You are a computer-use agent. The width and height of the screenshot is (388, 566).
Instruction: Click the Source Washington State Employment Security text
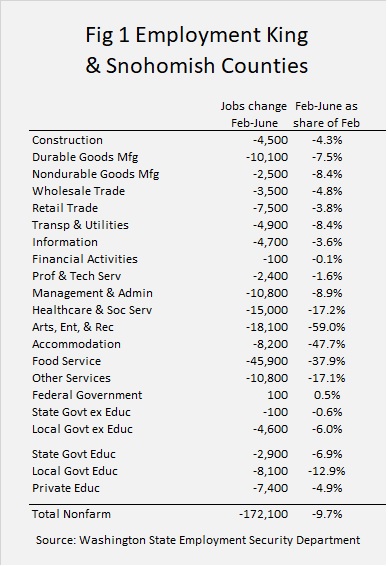[198, 540]
